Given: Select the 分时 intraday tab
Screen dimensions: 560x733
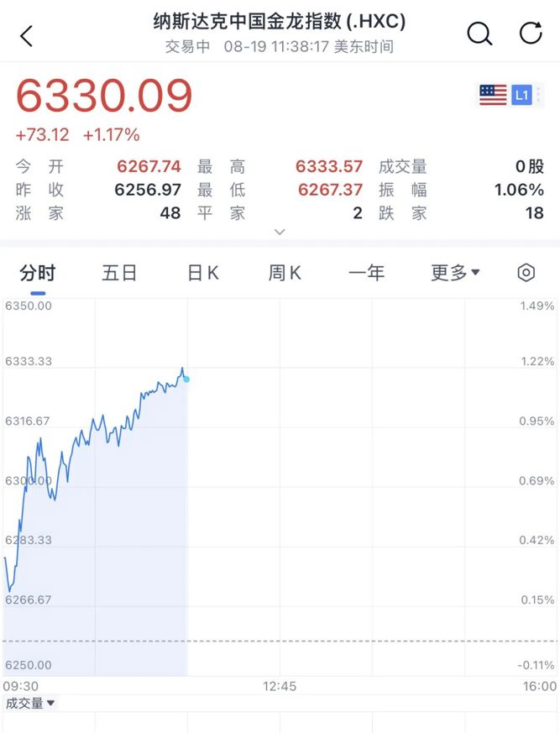Looking at the screenshot, I should pos(38,273).
